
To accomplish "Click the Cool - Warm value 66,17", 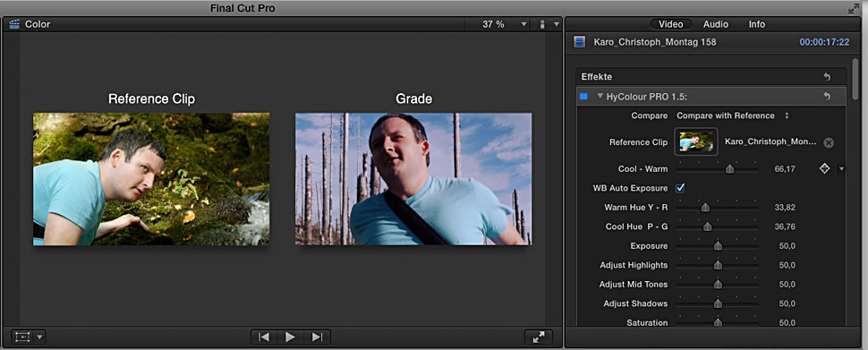I will 785,169.
